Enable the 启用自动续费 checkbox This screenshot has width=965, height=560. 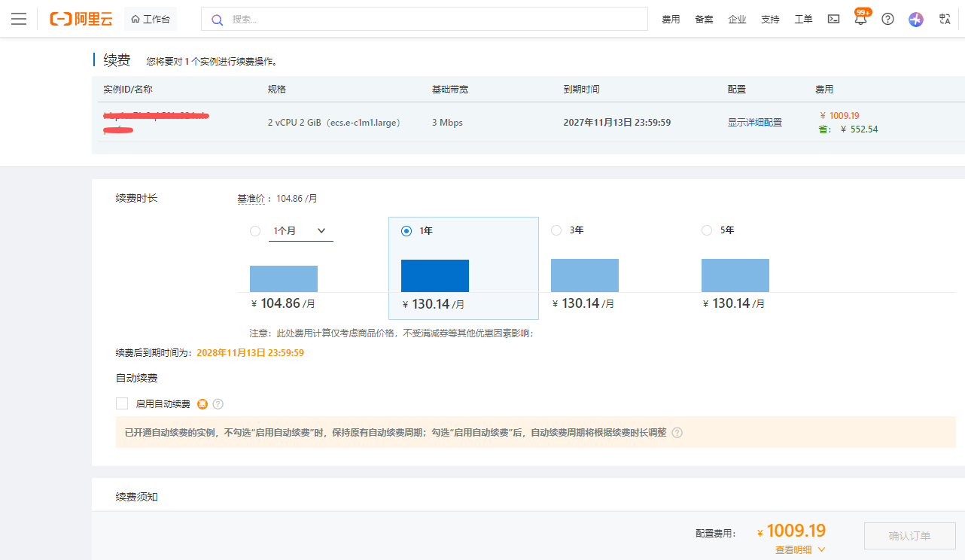tap(122, 404)
